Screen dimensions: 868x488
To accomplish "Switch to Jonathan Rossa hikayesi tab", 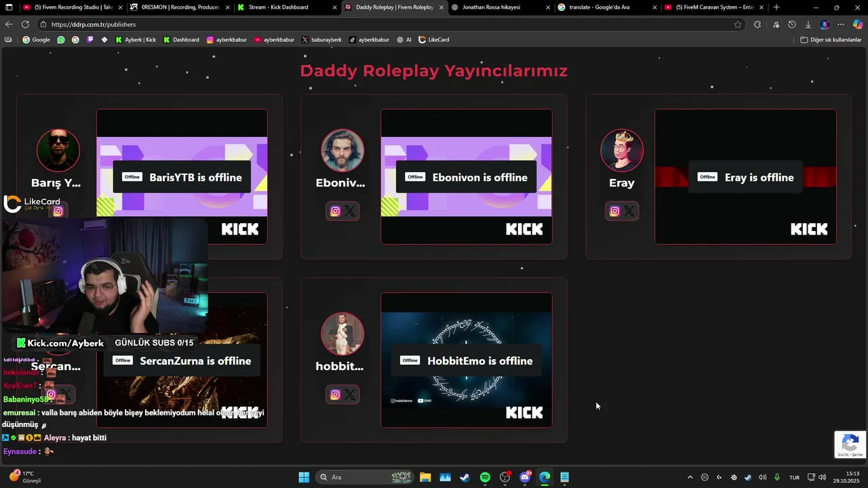I will coord(500,7).
